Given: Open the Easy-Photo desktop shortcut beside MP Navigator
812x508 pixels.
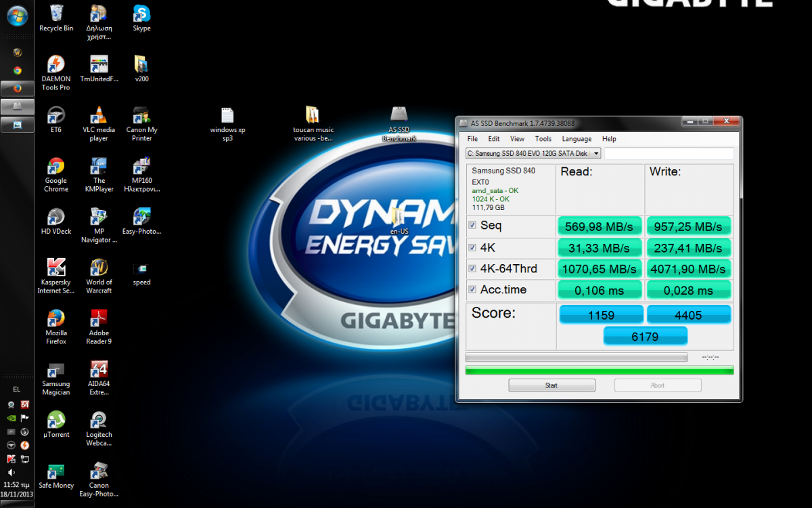Looking at the screenshot, I should pos(141,221).
